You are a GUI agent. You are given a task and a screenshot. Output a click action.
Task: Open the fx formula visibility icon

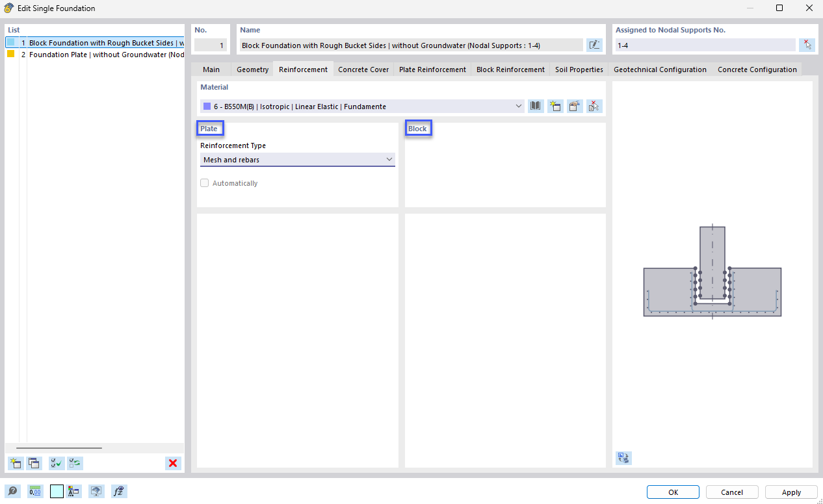pyautogui.click(x=119, y=492)
